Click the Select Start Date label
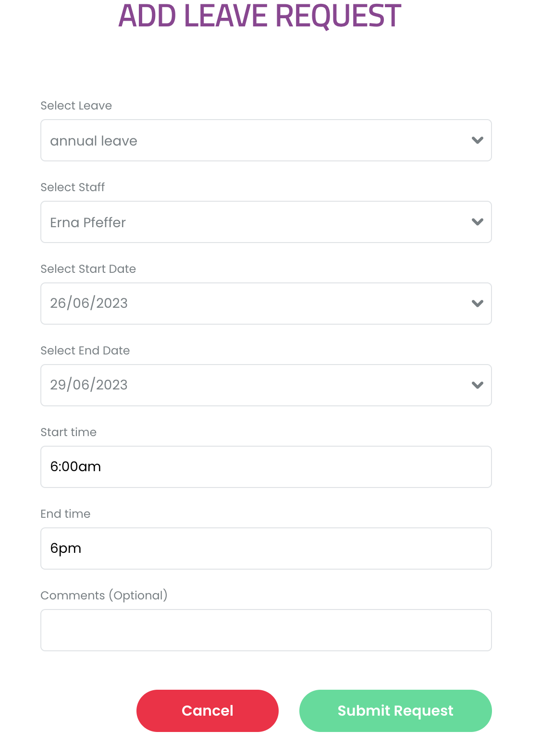The height and width of the screenshot is (756, 541). pyautogui.click(x=88, y=269)
